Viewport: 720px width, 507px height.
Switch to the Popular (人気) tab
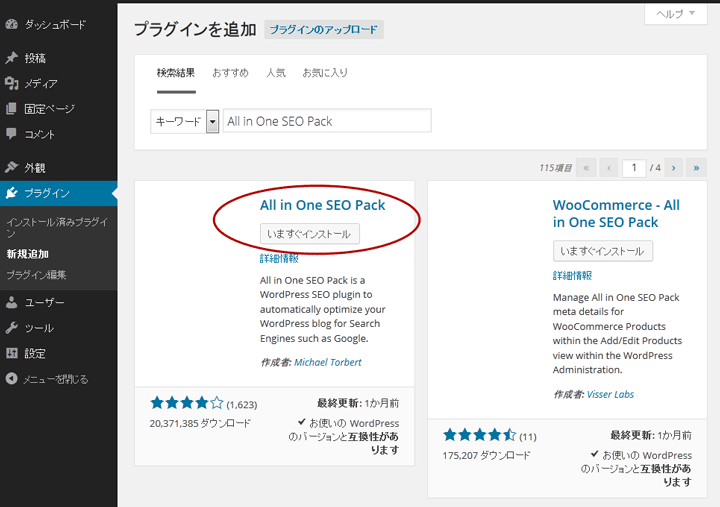[275, 73]
